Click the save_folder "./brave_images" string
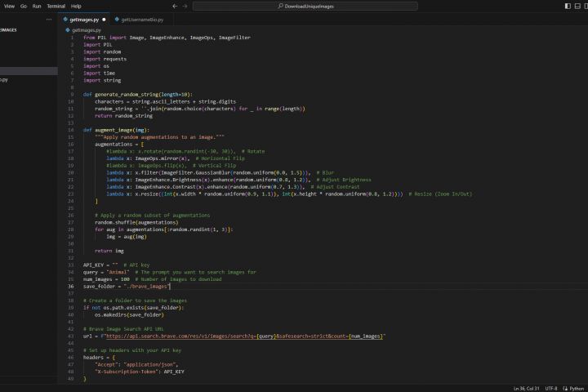The height and width of the screenshot is (392, 588). coord(147,287)
